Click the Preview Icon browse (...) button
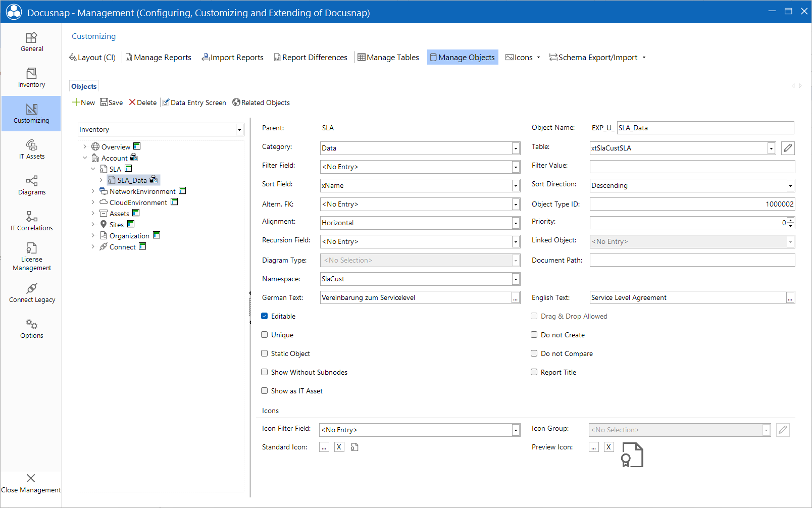The height and width of the screenshot is (508, 812). [x=594, y=447]
